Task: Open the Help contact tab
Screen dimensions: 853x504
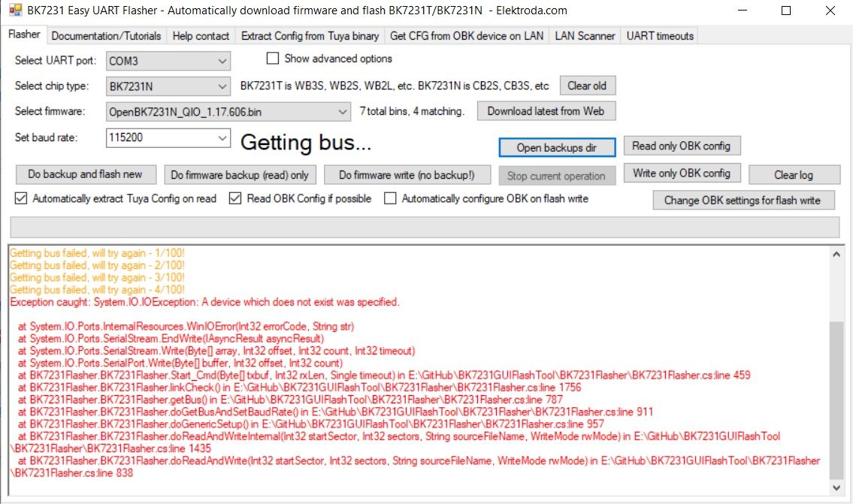Action: [201, 36]
